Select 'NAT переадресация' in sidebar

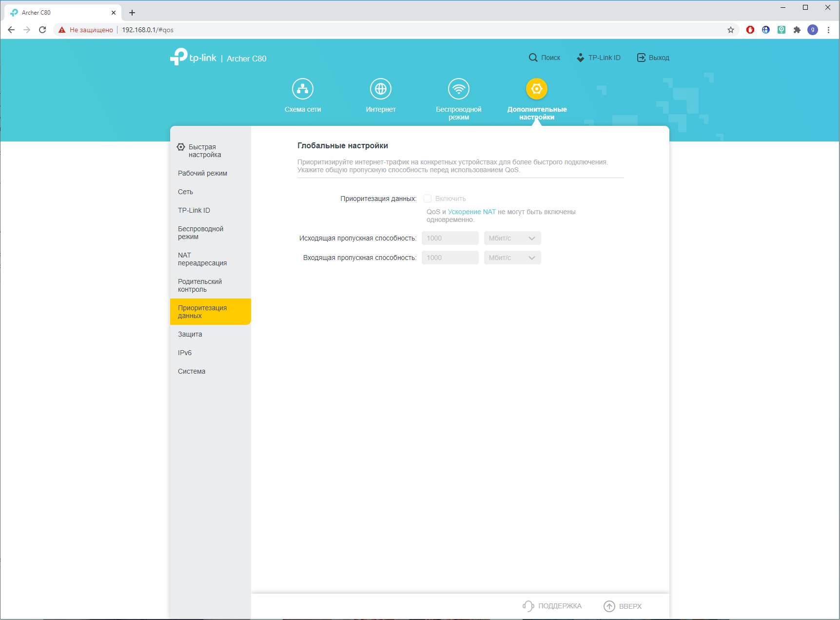(x=202, y=259)
